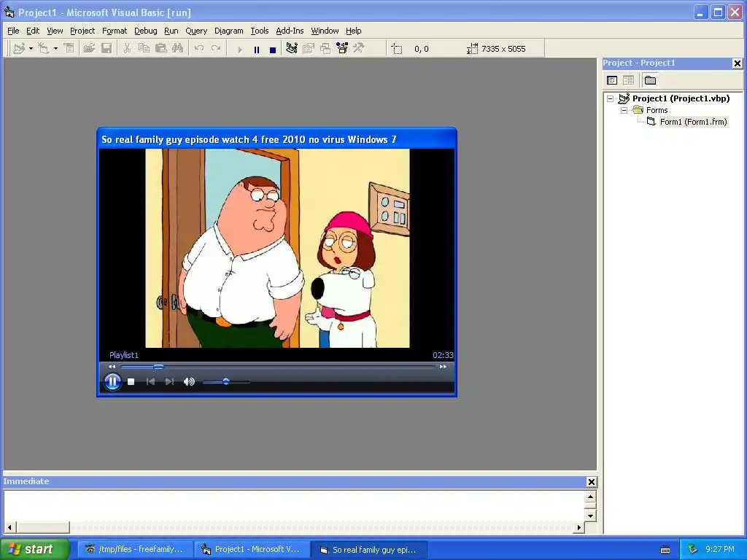The width and height of the screenshot is (747, 560).
Task: Open the Form Layout Window toolbar icon
Action: point(325,49)
